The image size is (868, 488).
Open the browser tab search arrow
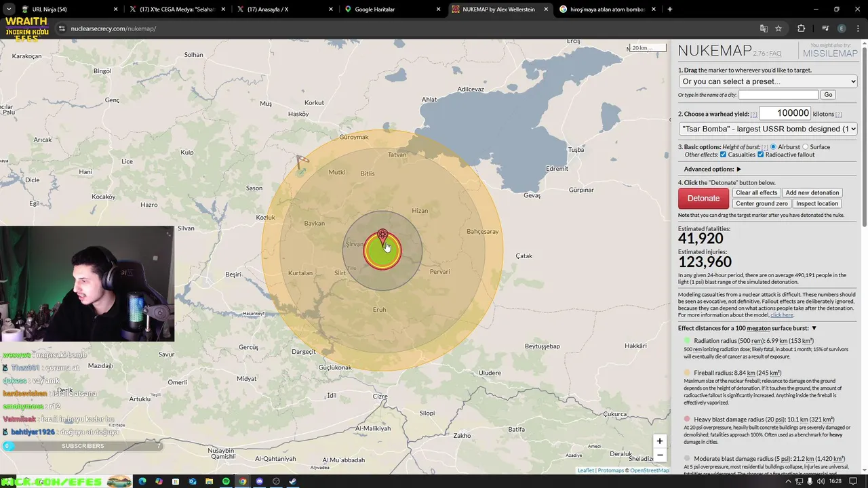8,9
